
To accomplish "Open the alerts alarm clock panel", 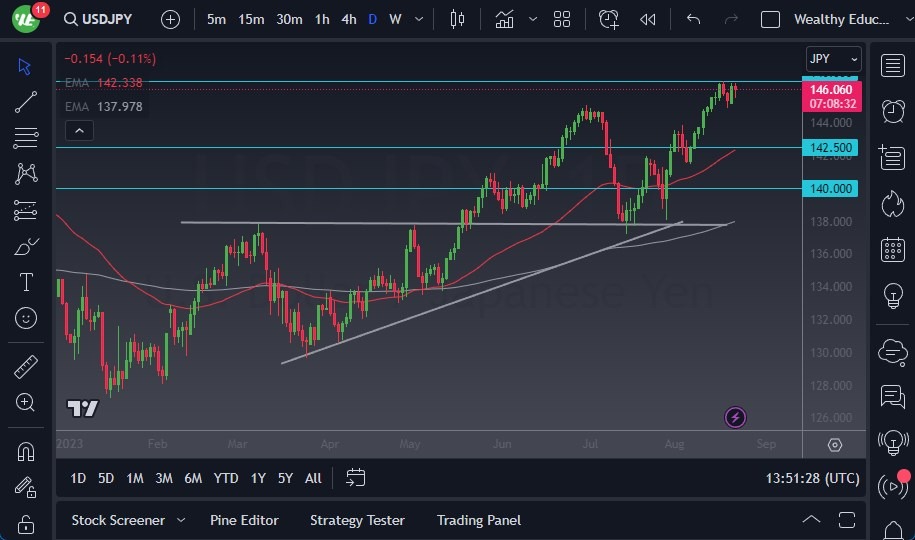I will [x=892, y=111].
